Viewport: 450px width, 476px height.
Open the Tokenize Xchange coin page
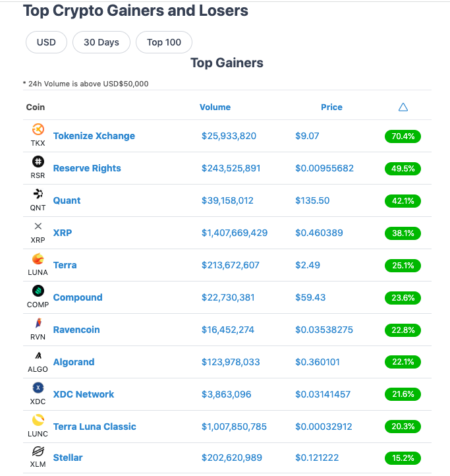(x=94, y=136)
